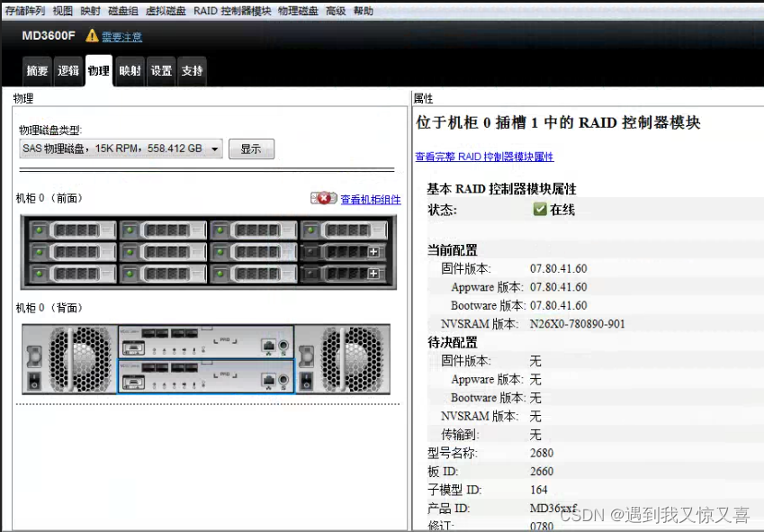
Task: Select the left power supply fan module
Action: (x=69, y=359)
